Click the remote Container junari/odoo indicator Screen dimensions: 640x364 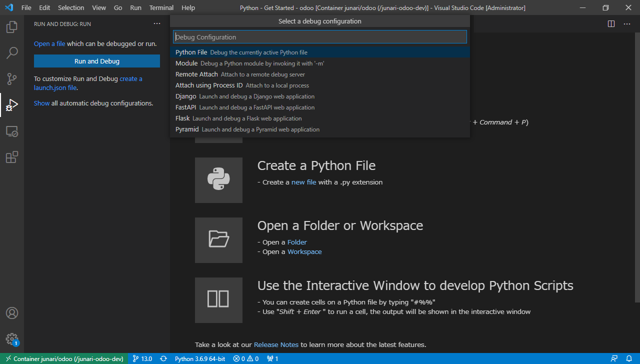[x=64, y=358]
